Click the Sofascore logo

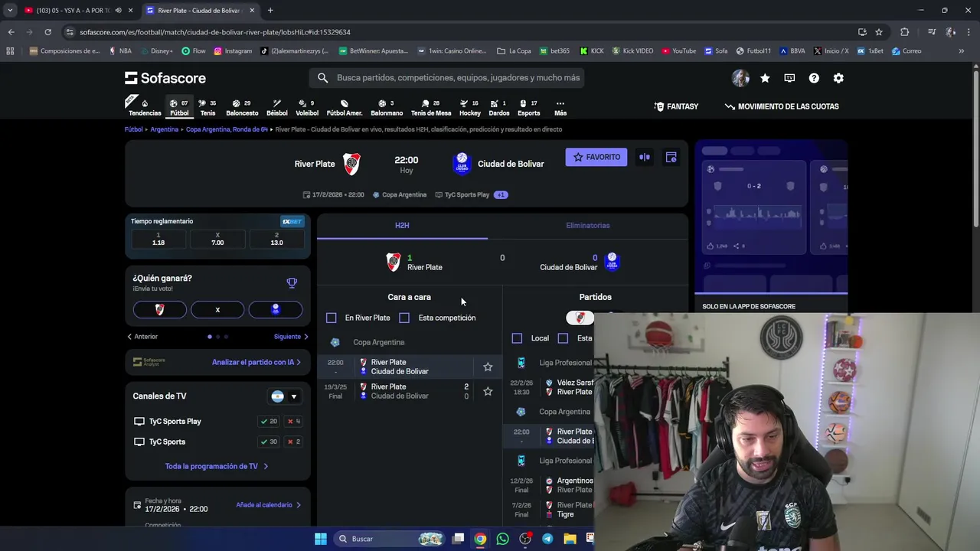[x=165, y=78]
